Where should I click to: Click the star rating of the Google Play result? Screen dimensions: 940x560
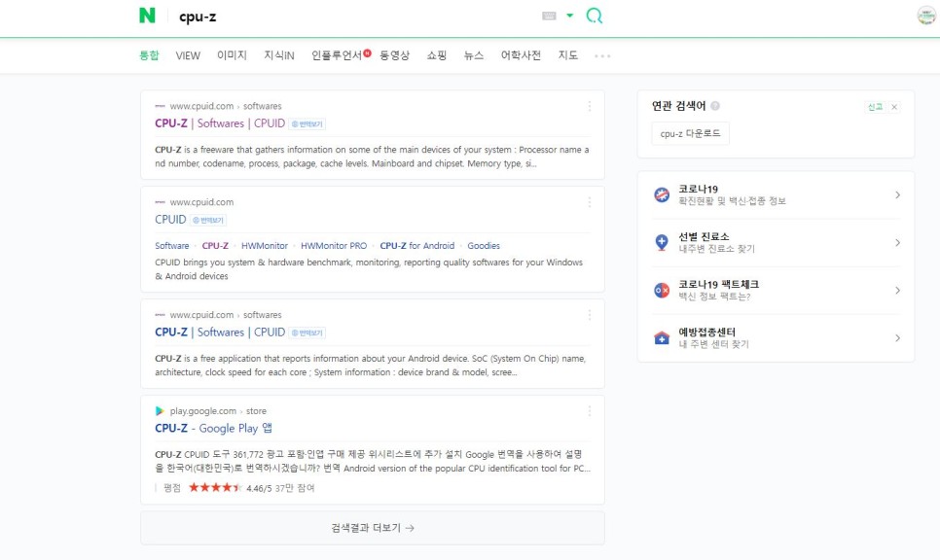[x=215, y=487]
